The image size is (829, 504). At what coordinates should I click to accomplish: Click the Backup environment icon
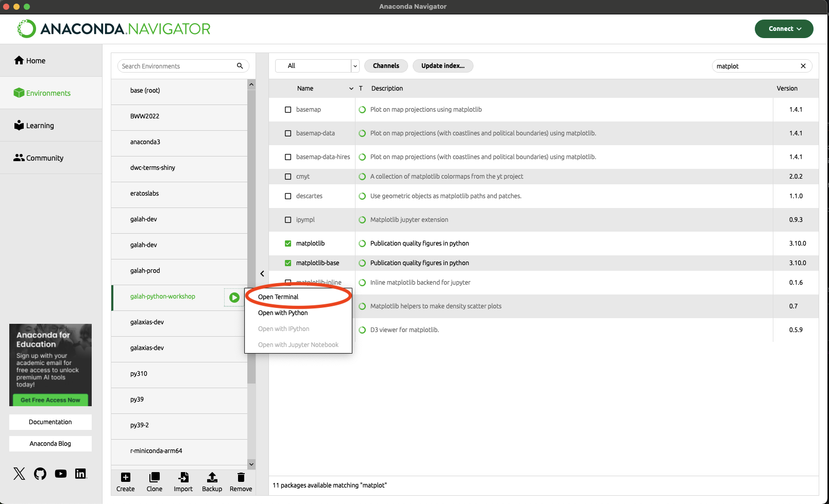tap(212, 478)
